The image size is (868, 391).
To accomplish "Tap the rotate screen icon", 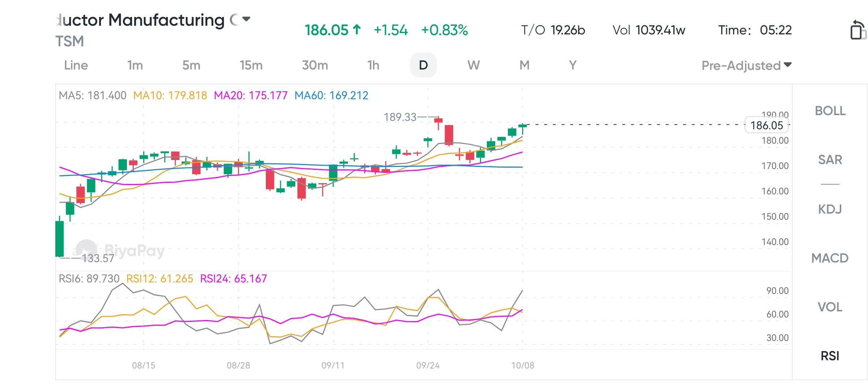I will (x=858, y=30).
